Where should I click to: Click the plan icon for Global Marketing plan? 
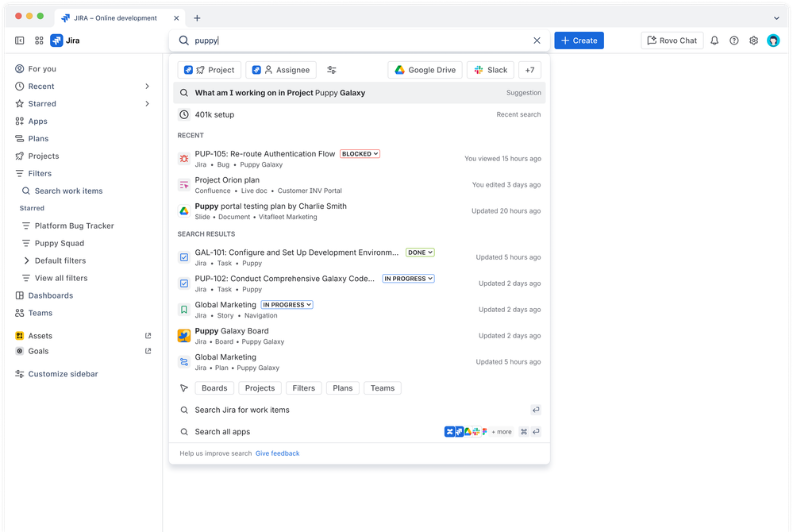click(184, 361)
